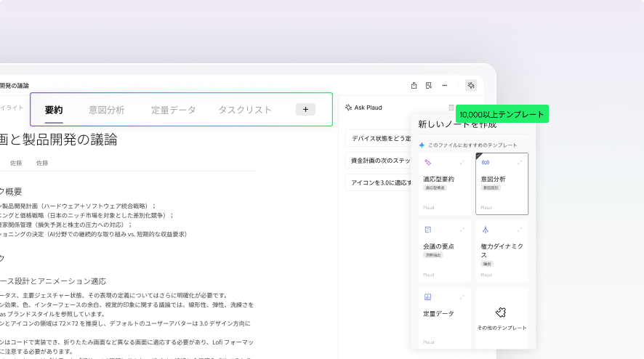The height and width of the screenshot is (359, 644).
Task: Expand preview of 定量データ template card
Action: click(462, 297)
